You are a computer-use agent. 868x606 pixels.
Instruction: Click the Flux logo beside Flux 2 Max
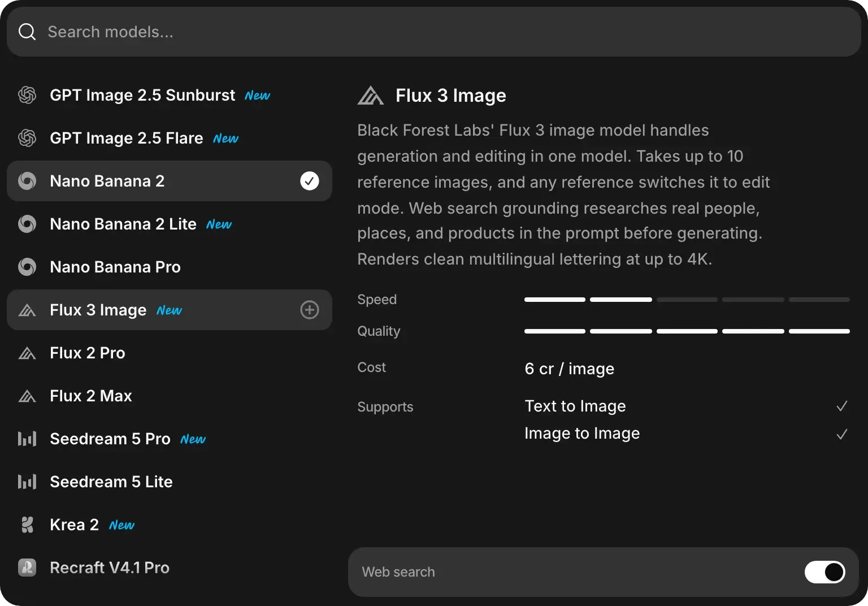27,396
